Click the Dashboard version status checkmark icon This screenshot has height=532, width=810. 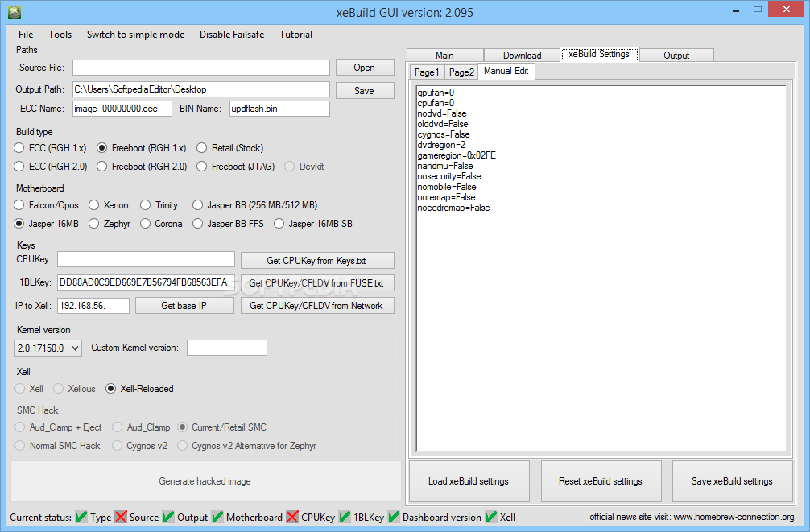394,517
